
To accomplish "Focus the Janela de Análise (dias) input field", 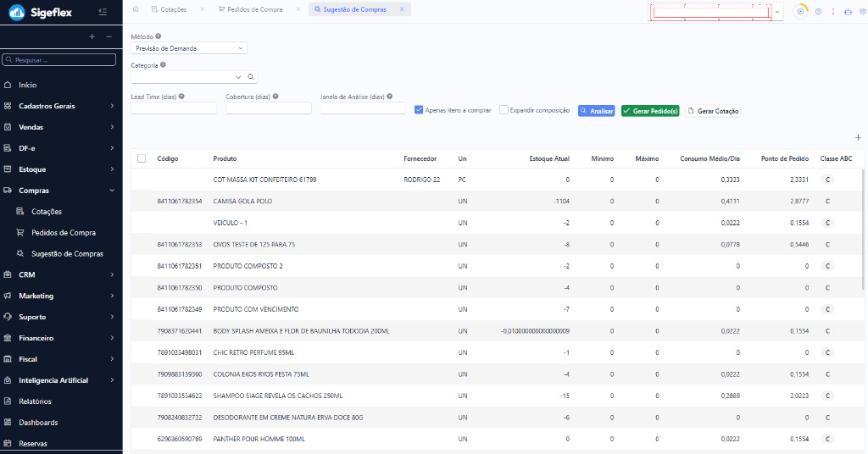I will click(363, 108).
